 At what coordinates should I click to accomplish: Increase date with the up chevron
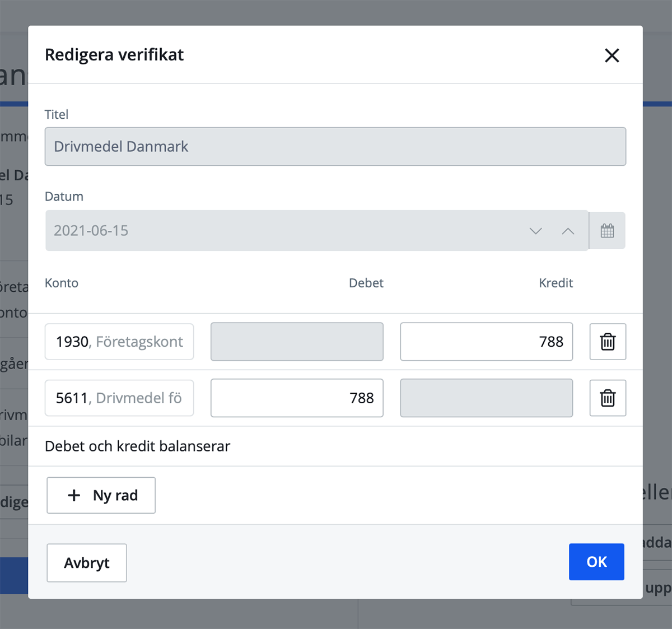click(568, 231)
